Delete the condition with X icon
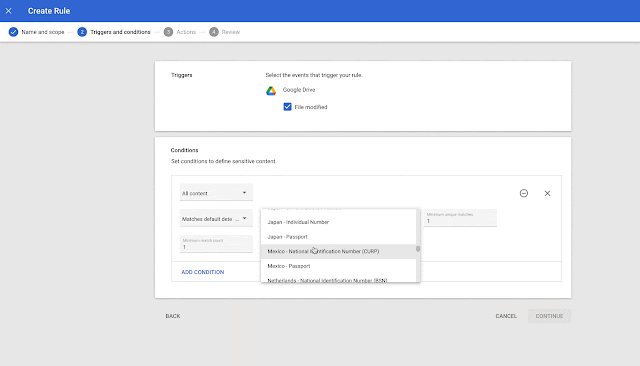This screenshot has height=366, width=640. (x=547, y=193)
